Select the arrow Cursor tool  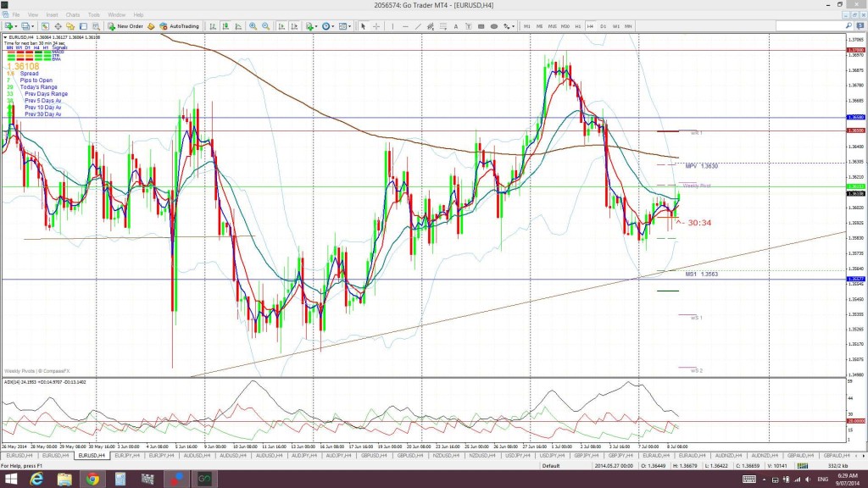(363, 26)
